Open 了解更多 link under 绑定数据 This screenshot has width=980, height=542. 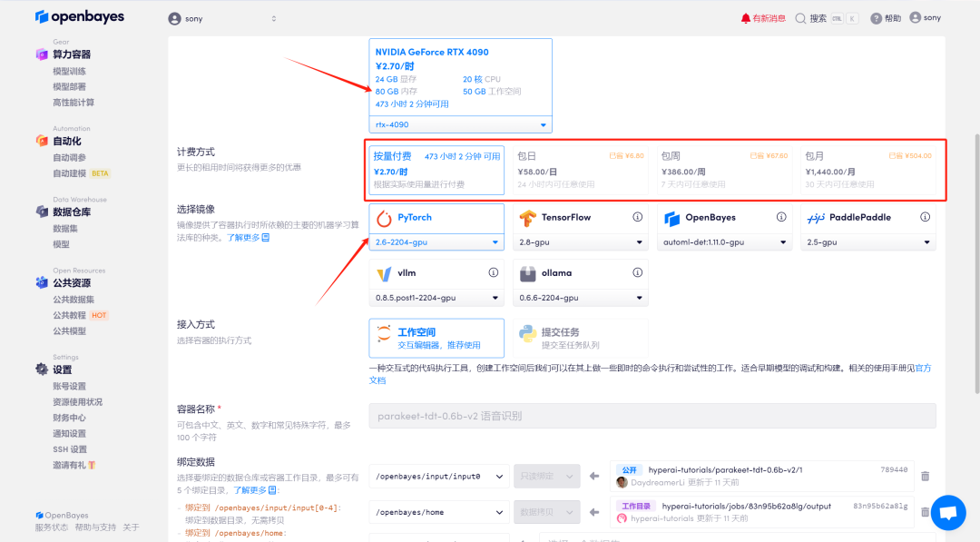click(x=255, y=490)
